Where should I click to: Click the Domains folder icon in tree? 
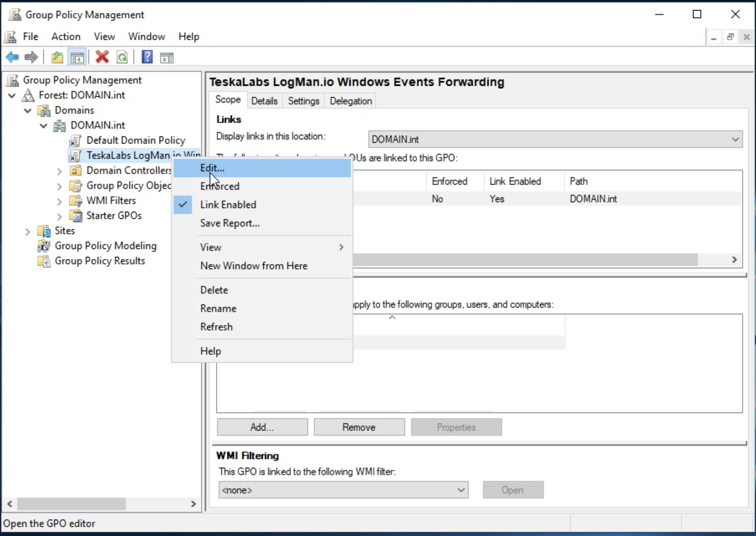(x=44, y=110)
